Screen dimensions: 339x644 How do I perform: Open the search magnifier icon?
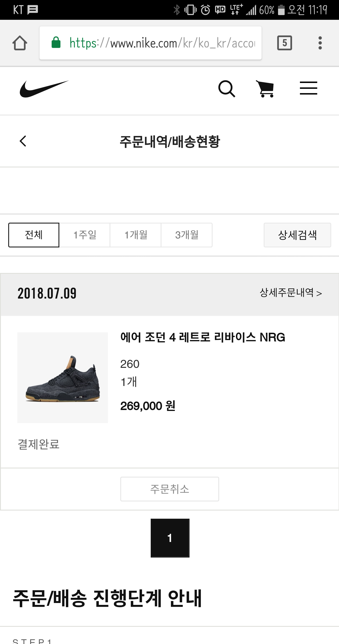(226, 89)
